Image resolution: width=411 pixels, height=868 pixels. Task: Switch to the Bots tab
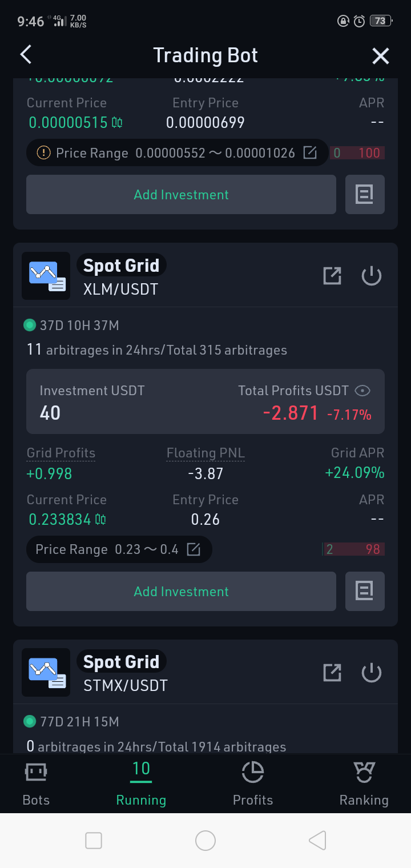(36, 783)
